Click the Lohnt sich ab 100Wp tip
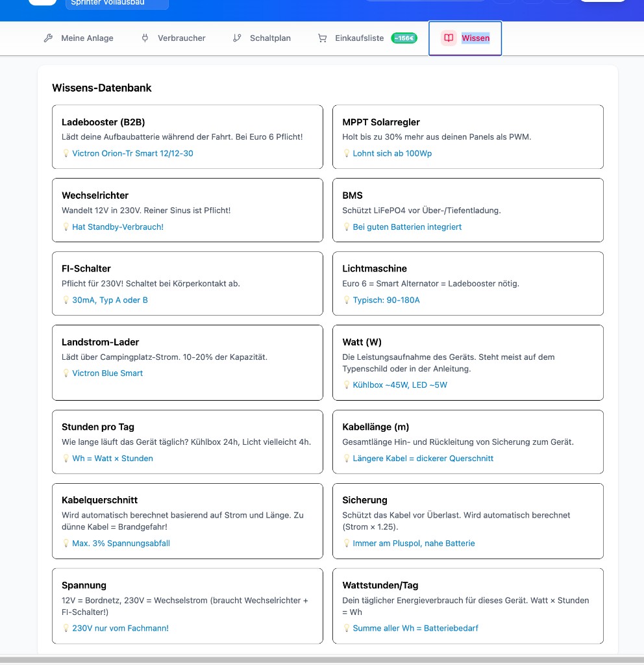Screen dimensions: 644x665 392,153
